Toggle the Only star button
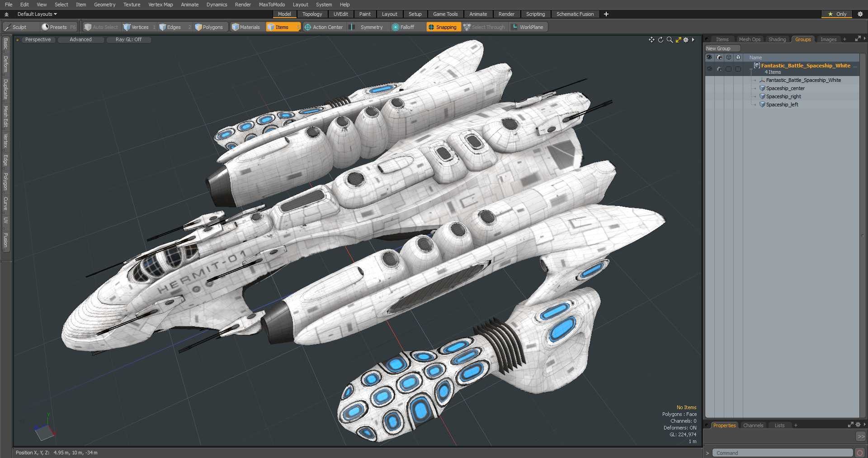The image size is (868, 458). tap(837, 14)
